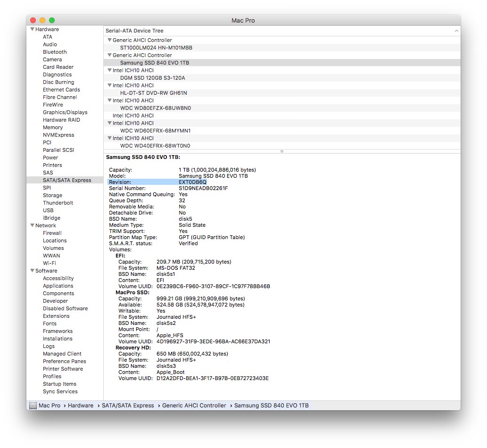Select Camera in the sidebar
Screen dimensions: 487x448
[x=52, y=59]
